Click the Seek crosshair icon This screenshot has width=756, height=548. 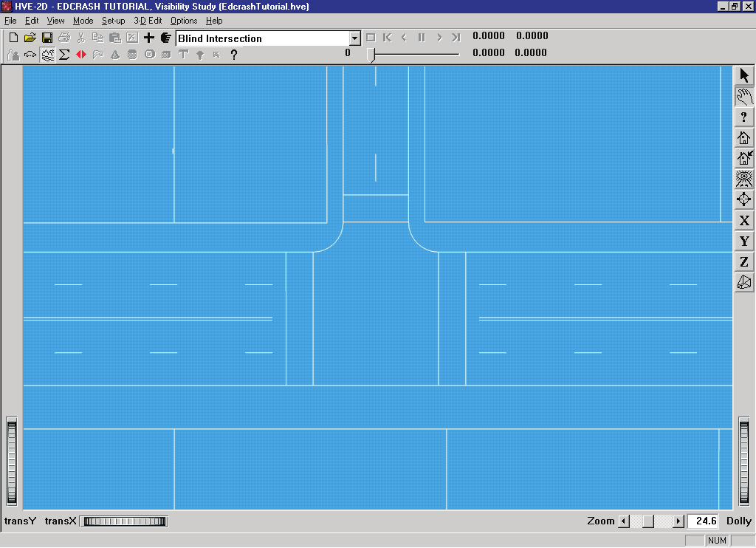[744, 199]
